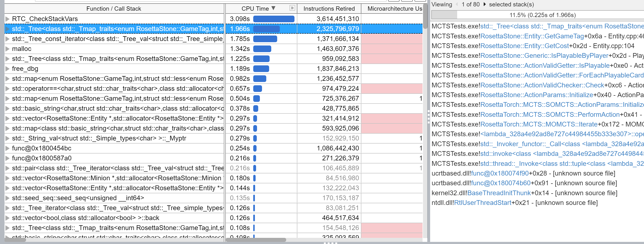The width and height of the screenshot is (644, 244).
Task: Click the horizontal scrollbar under function names
Action: coord(15,240)
